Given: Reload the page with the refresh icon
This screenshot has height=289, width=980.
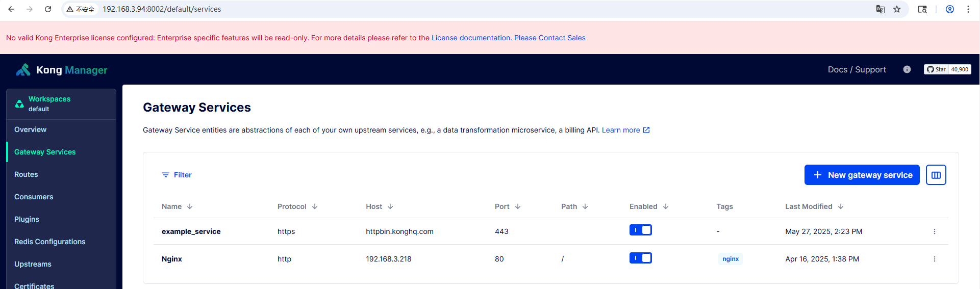Looking at the screenshot, I should click(x=48, y=9).
